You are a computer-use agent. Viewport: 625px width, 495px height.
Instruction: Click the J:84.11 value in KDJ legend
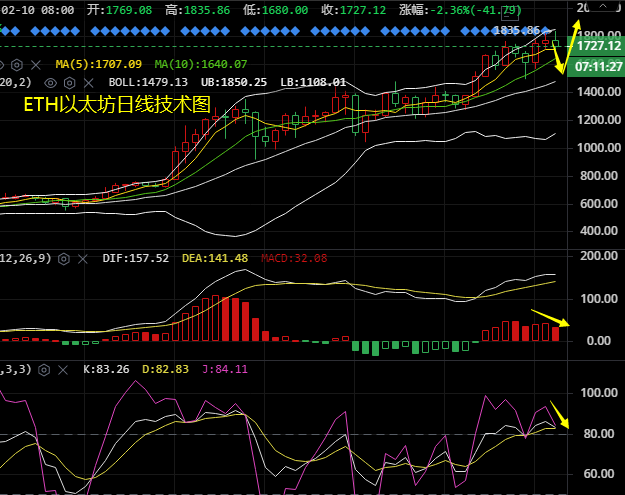(230, 369)
